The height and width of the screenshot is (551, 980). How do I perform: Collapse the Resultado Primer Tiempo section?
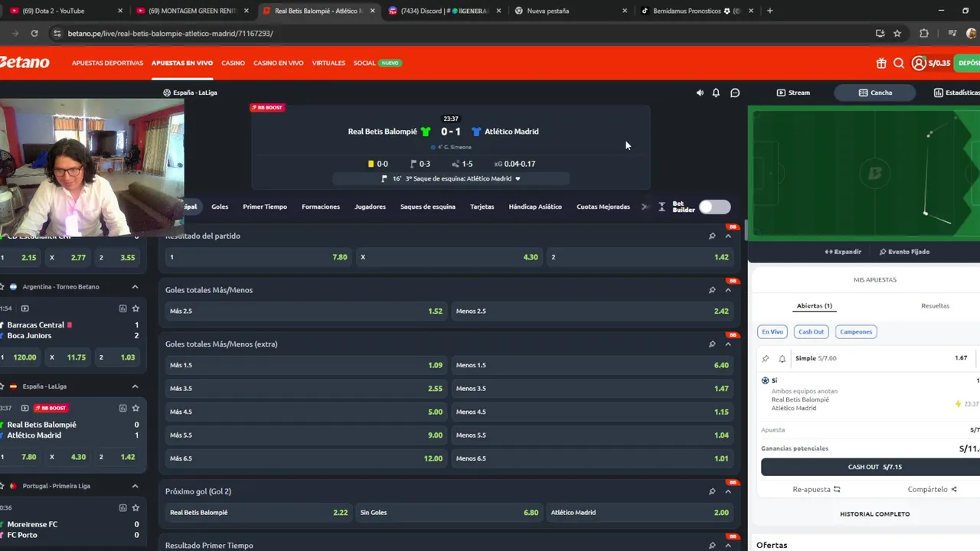coord(728,546)
